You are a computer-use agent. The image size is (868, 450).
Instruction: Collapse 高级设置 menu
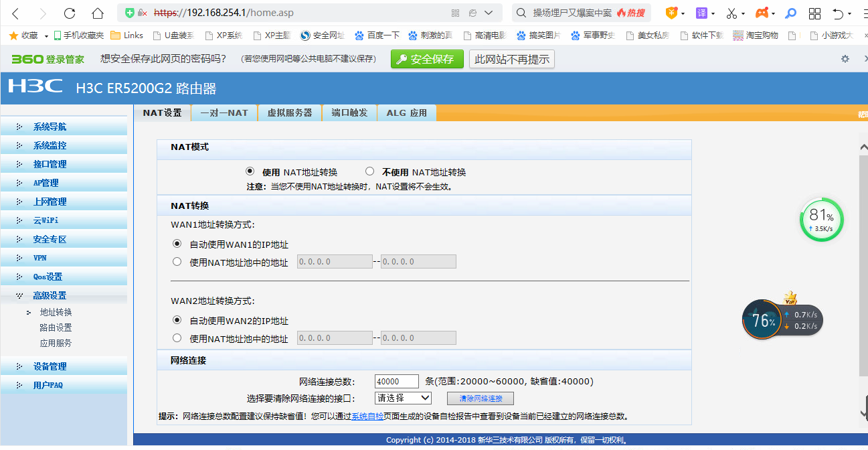coord(64,295)
